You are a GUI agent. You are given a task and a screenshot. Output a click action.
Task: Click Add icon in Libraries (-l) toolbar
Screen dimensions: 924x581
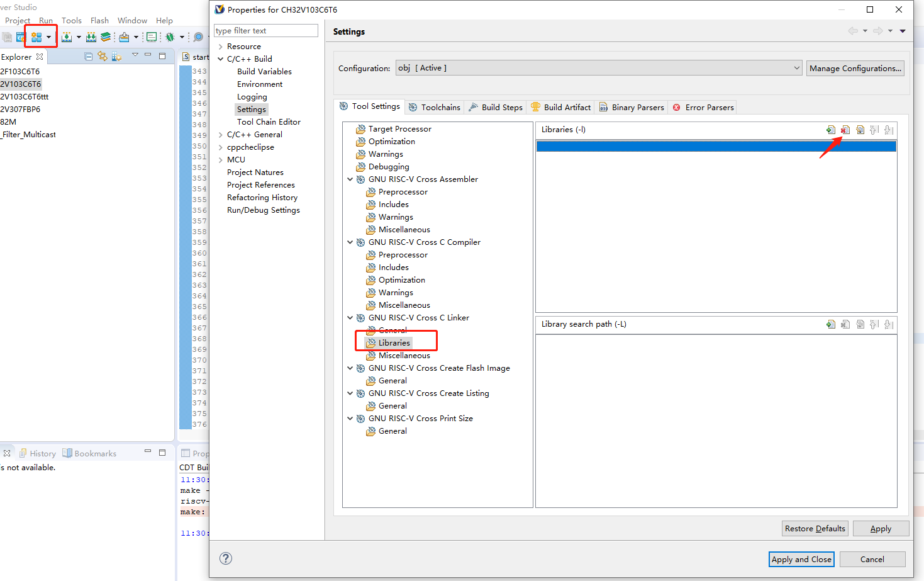831,130
